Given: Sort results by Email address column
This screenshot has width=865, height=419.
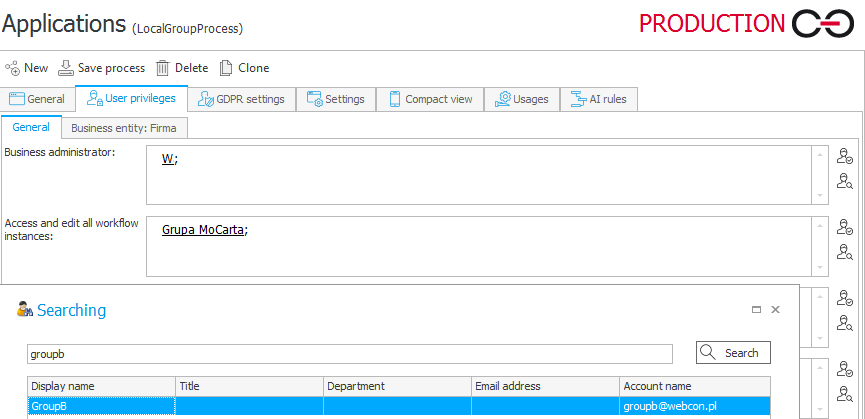Looking at the screenshot, I should click(x=545, y=386).
